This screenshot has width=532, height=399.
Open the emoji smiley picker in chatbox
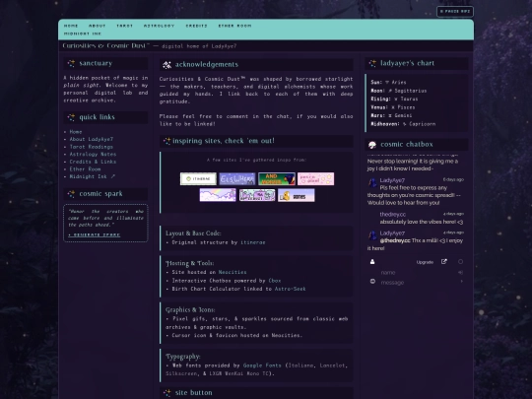(x=372, y=281)
